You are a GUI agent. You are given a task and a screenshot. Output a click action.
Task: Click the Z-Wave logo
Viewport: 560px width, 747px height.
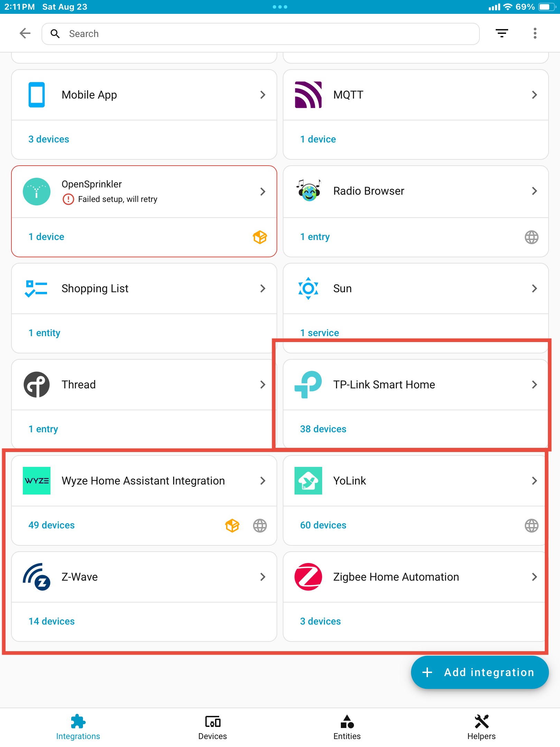tap(37, 577)
